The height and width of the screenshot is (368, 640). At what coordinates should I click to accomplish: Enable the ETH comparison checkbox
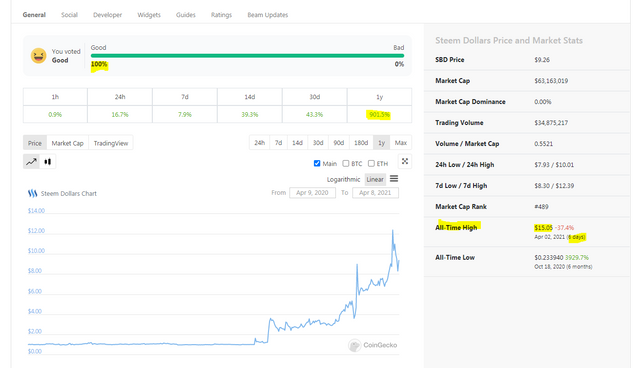pyautogui.click(x=371, y=163)
